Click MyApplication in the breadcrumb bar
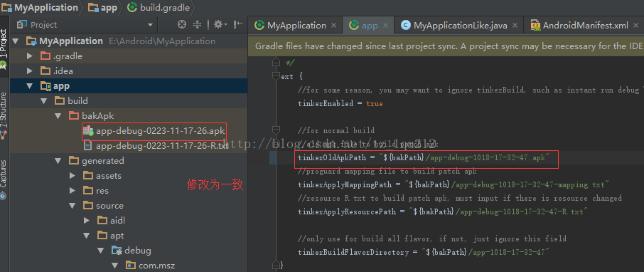644x272 pixels. (41, 7)
